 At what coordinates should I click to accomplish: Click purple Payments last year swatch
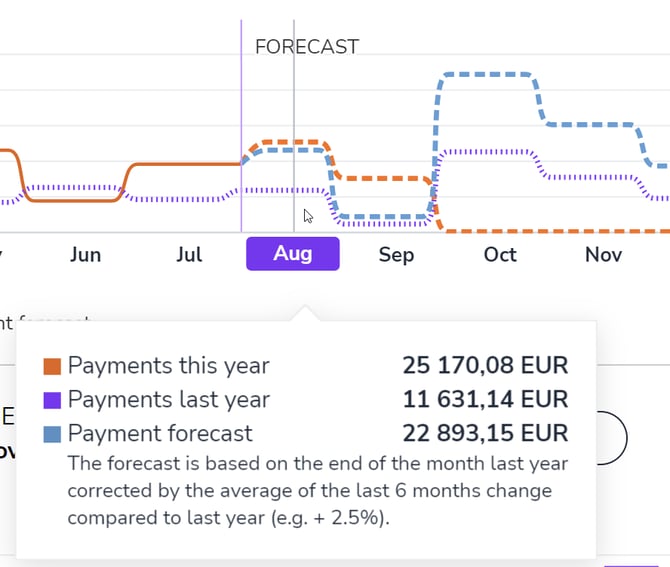coord(53,400)
